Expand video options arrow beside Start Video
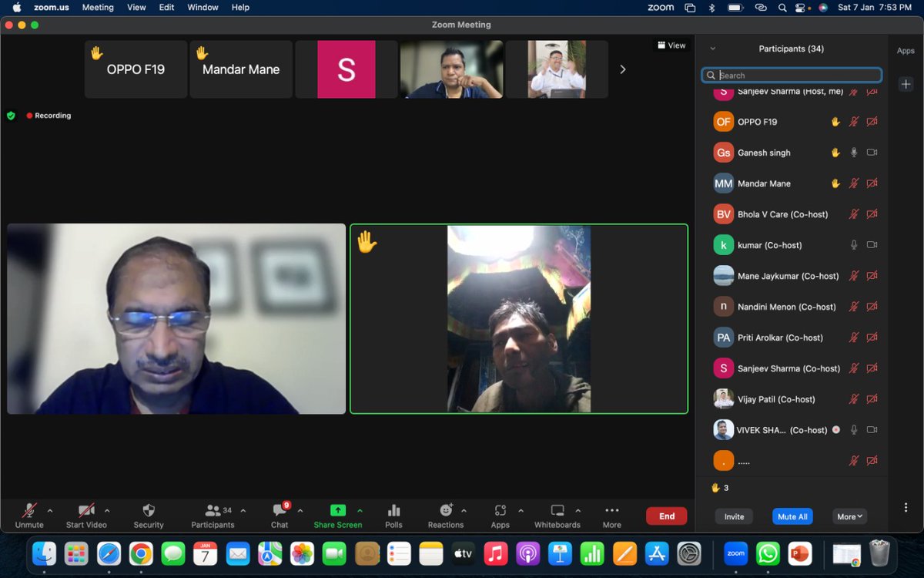Viewport: 924px width, 578px height. coord(107,510)
